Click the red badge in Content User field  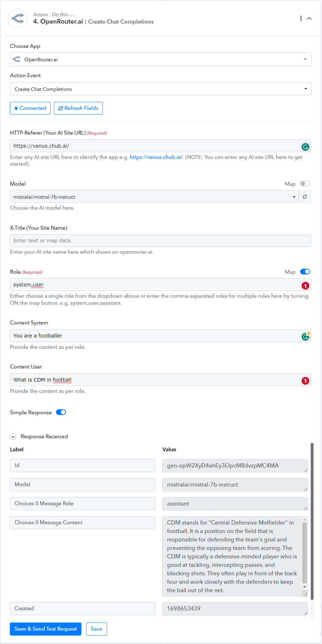click(x=305, y=381)
